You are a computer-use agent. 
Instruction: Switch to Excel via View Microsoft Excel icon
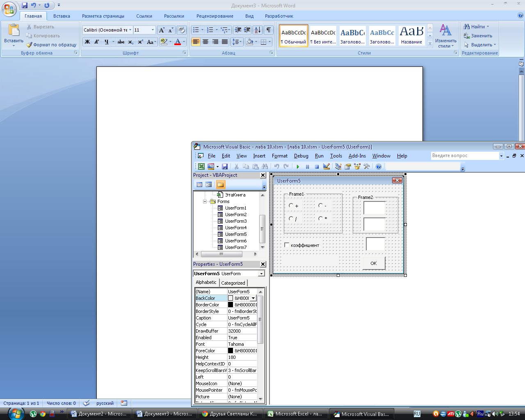coord(201,167)
